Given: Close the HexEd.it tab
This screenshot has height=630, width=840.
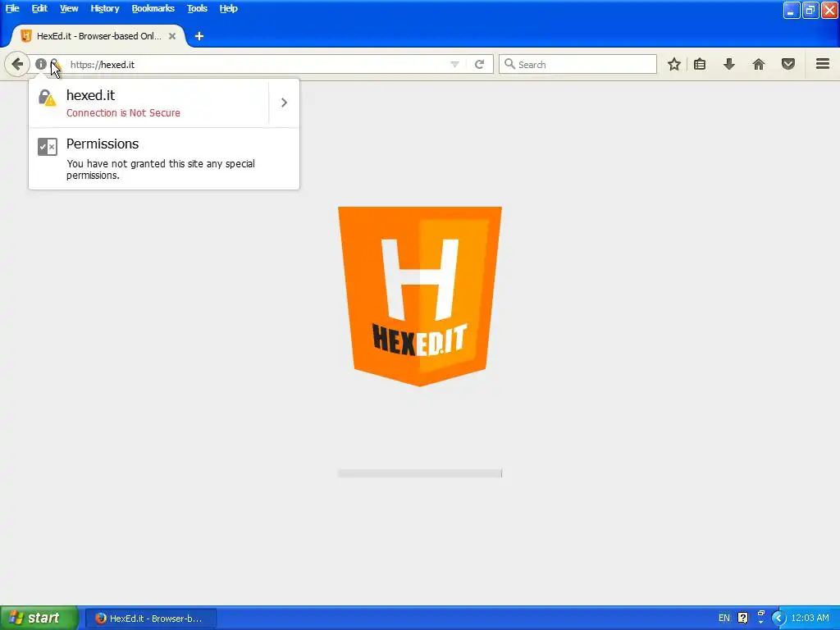Looking at the screenshot, I should click(172, 36).
